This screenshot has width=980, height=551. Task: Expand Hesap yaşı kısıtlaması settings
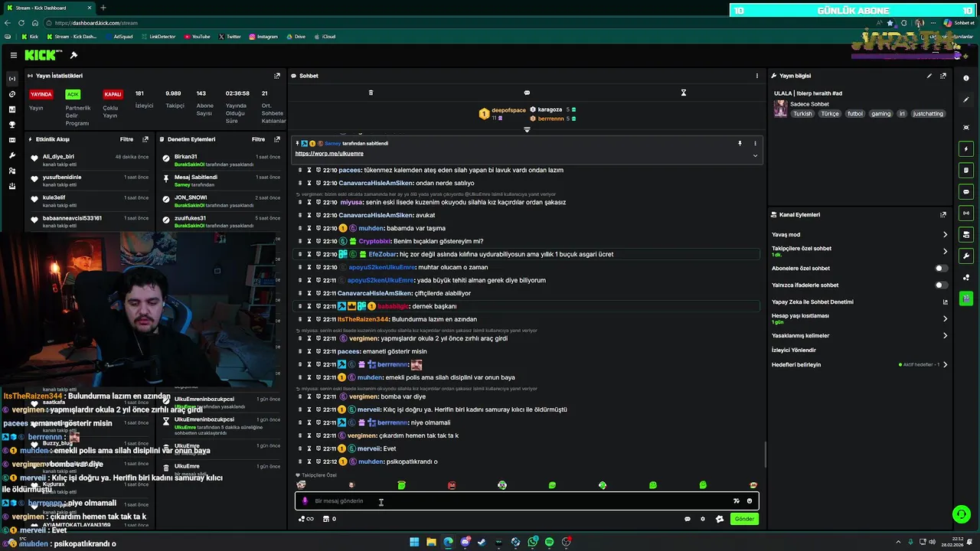point(945,318)
